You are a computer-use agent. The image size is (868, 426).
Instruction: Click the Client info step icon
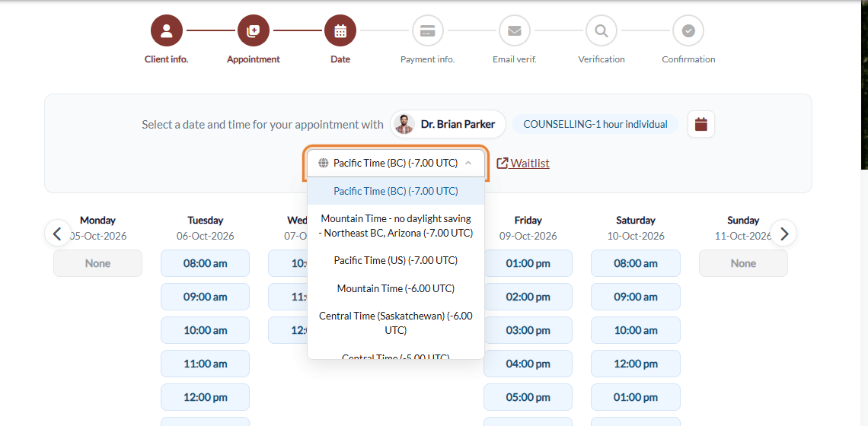(x=167, y=30)
